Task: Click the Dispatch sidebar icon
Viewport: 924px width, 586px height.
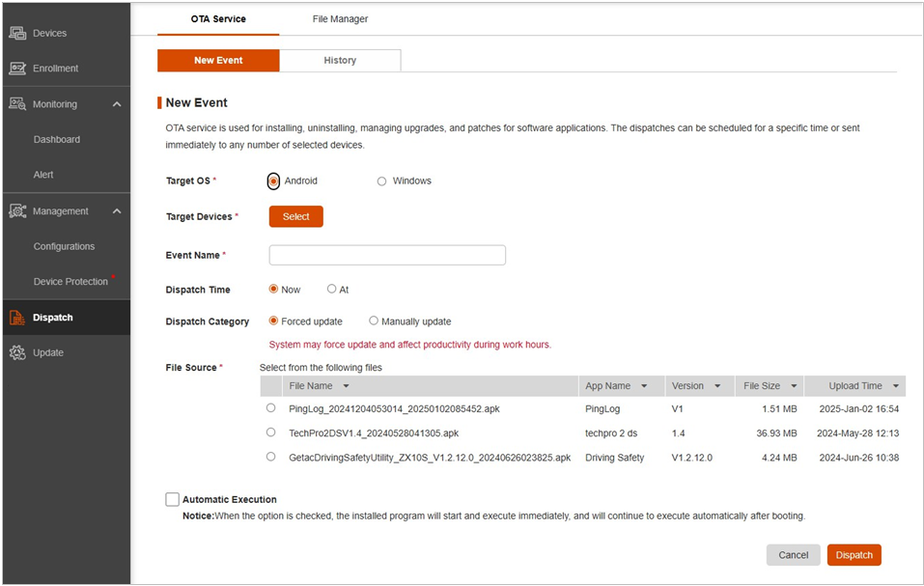Action: click(17, 318)
